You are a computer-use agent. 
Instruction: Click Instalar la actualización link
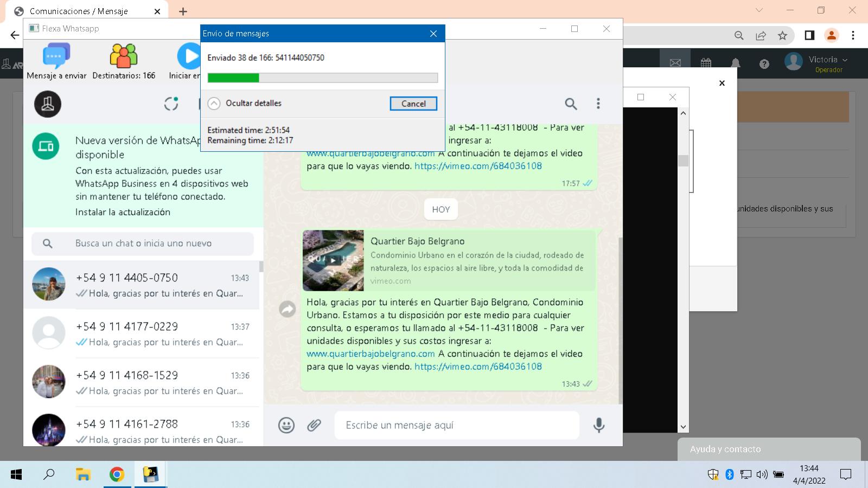click(x=123, y=212)
